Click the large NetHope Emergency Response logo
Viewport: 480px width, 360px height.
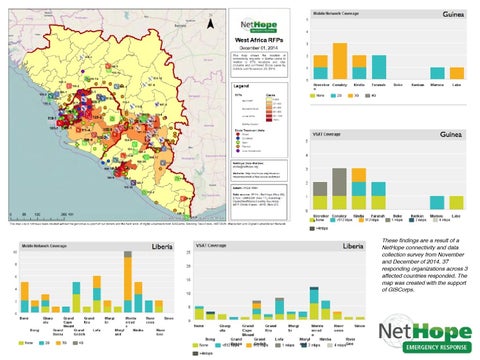click(425, 333)
